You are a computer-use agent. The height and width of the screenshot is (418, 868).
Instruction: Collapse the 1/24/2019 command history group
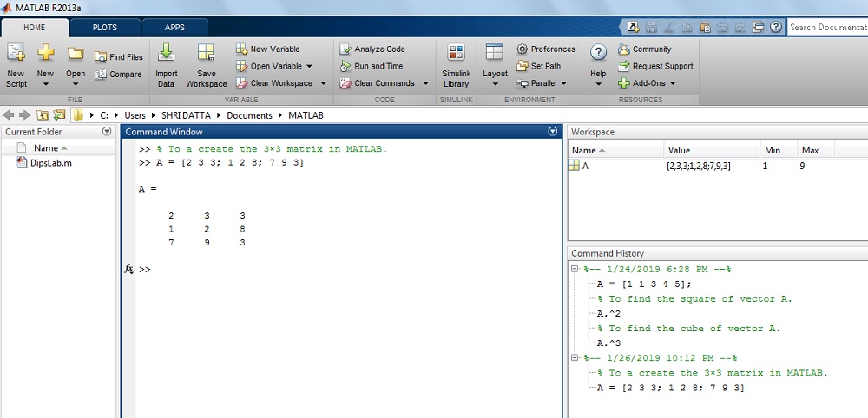(x=575, y=270)
